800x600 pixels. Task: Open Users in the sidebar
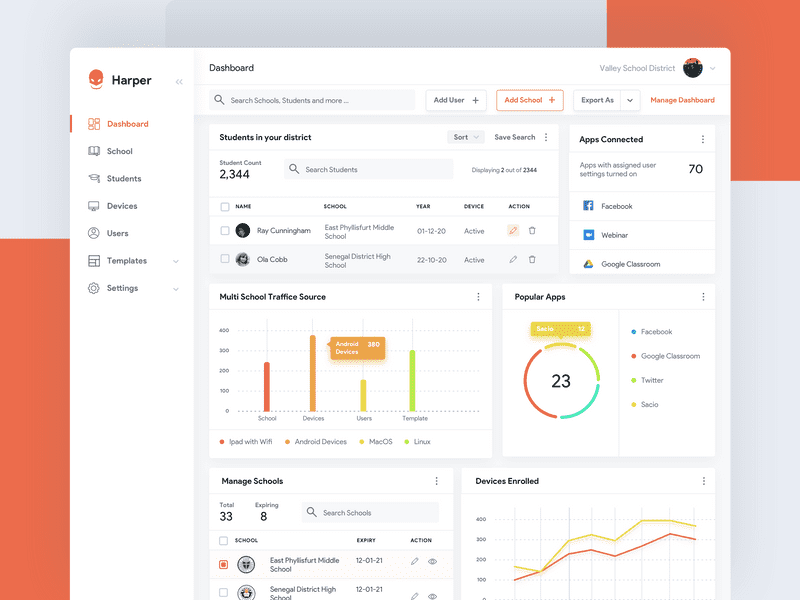[117, 233]
